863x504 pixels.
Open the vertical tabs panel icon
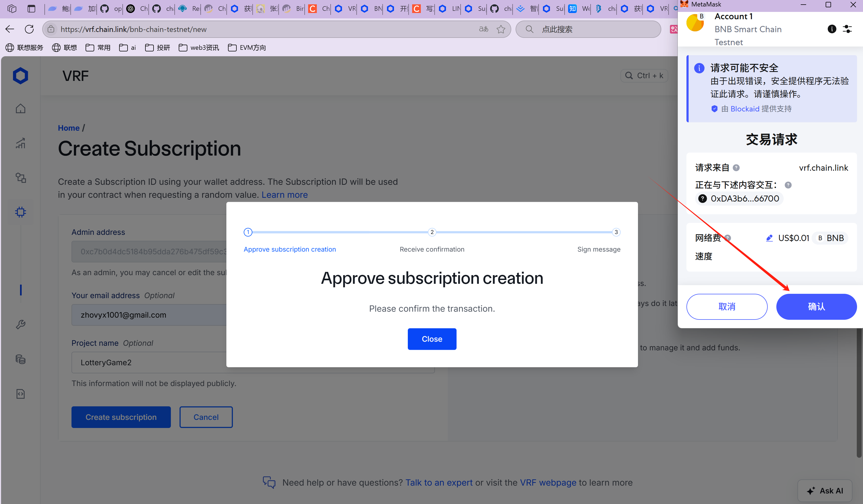coord(31,9)
